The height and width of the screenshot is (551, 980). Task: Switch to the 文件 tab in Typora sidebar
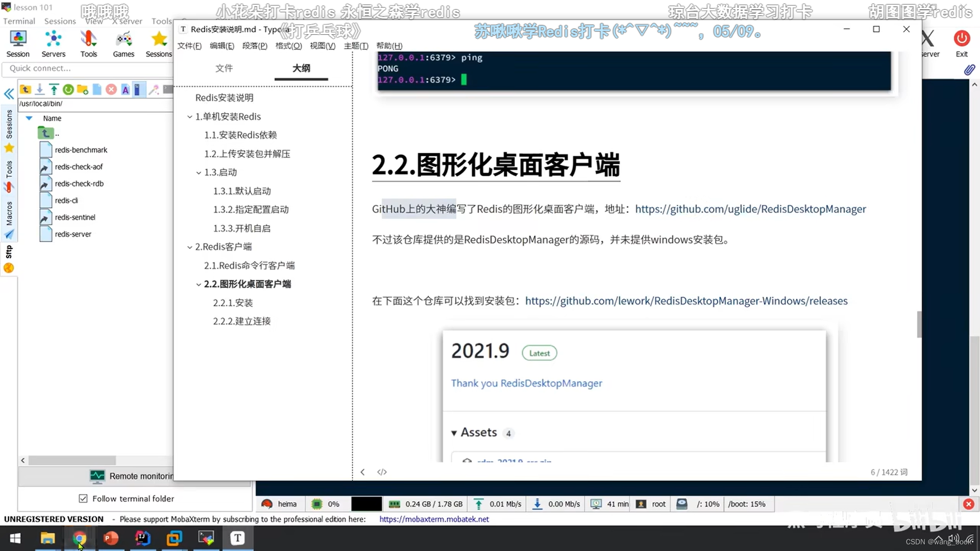[224, 68]
